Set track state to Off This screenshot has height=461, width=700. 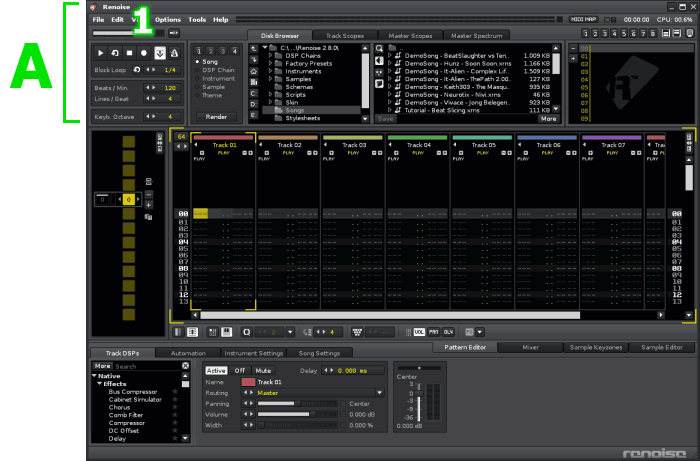point(240,370)
